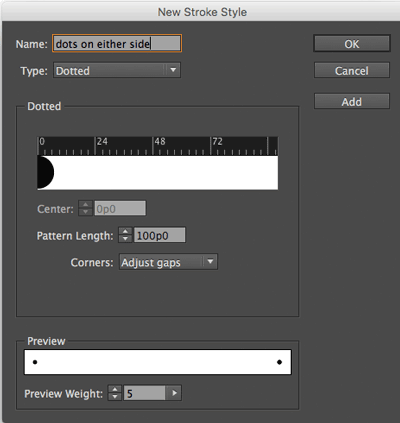Cancel the New Stroke Style dialog
This screenshot has width=400, height=423.
352,71
